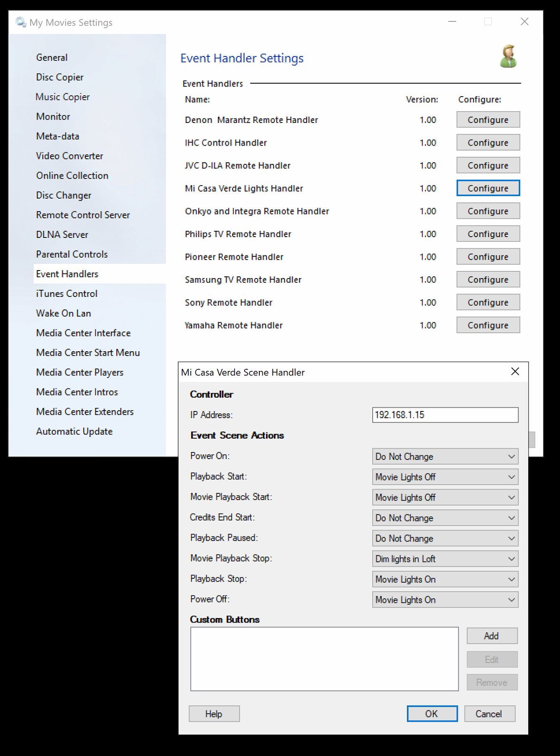Select Disc Changer in the sidebar
This screenshot has height=756, width=560.
pyautogui.click(x=64, y=195)
